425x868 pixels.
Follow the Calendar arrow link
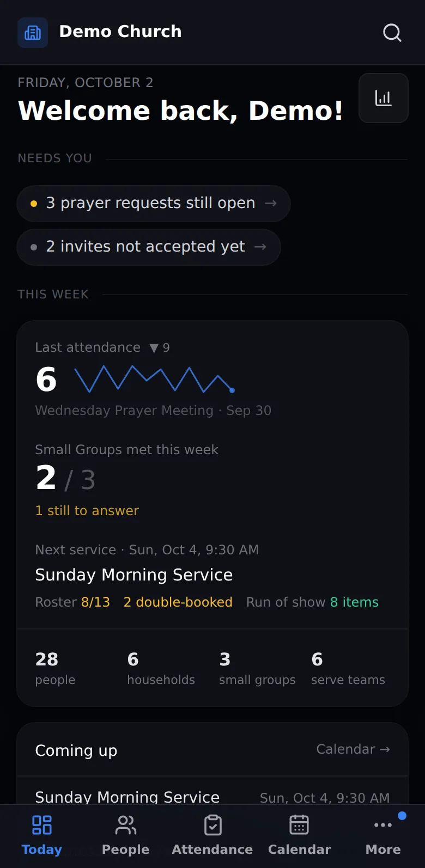(x=353, y=749)
